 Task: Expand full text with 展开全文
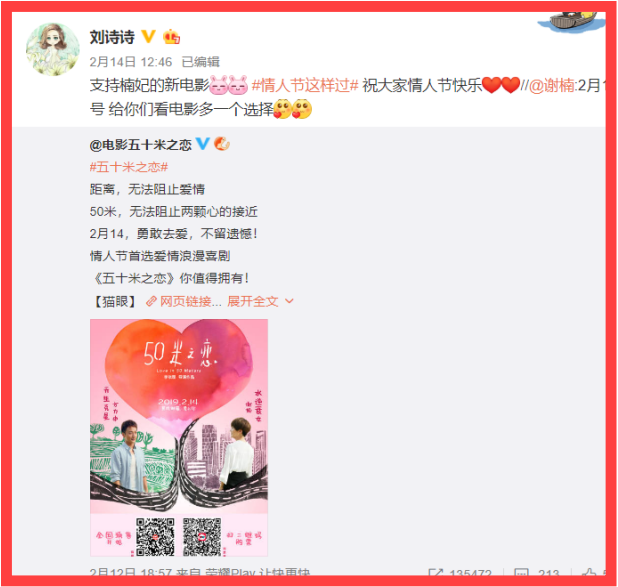tap(253, 302)
